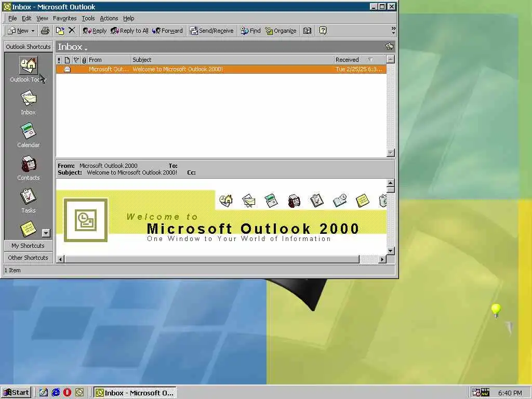Click Inbox icon in welcome message banner

click(249, 201)
